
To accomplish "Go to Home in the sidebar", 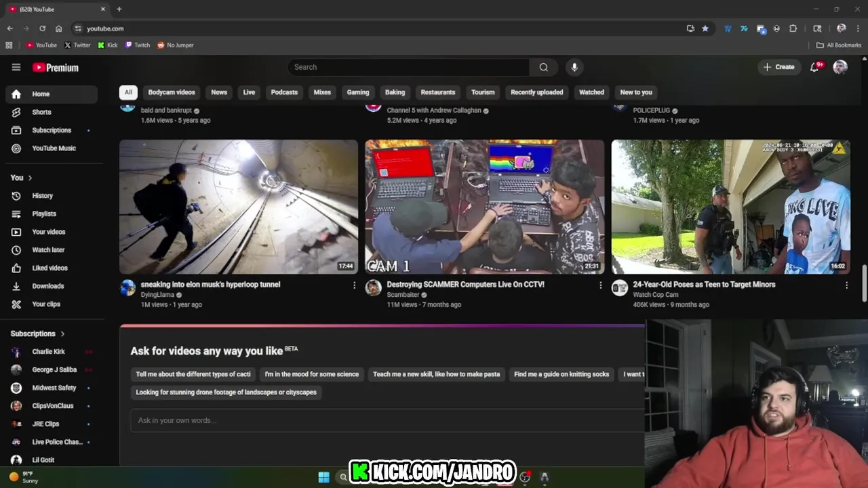I will point(52,94).
